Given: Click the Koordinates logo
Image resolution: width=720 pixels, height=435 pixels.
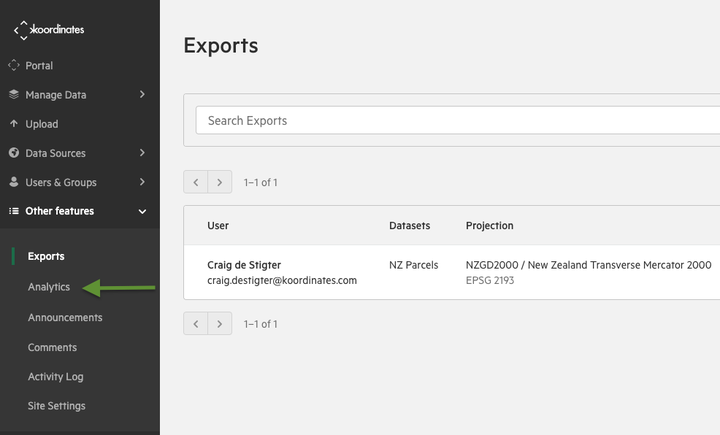Looking at the screenshot, I should (x=49, y=30).
